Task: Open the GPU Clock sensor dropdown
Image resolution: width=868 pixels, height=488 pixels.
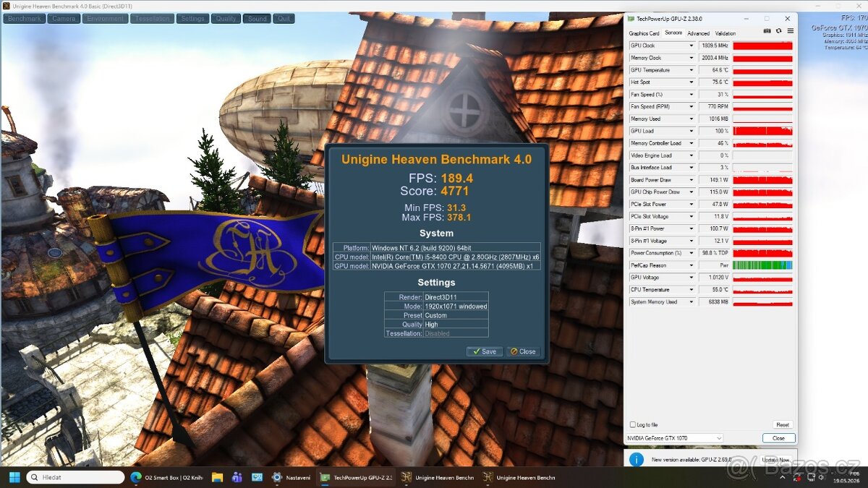Action: pos(691,46)
